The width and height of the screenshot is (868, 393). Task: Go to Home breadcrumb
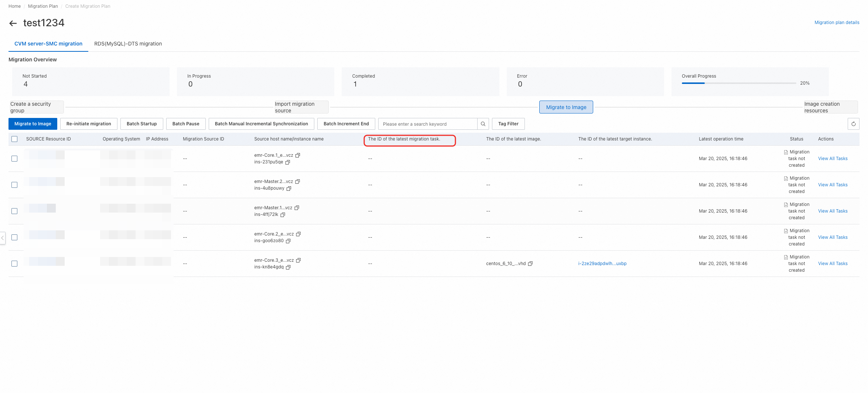pyautogui.click(x=15, y=6)
